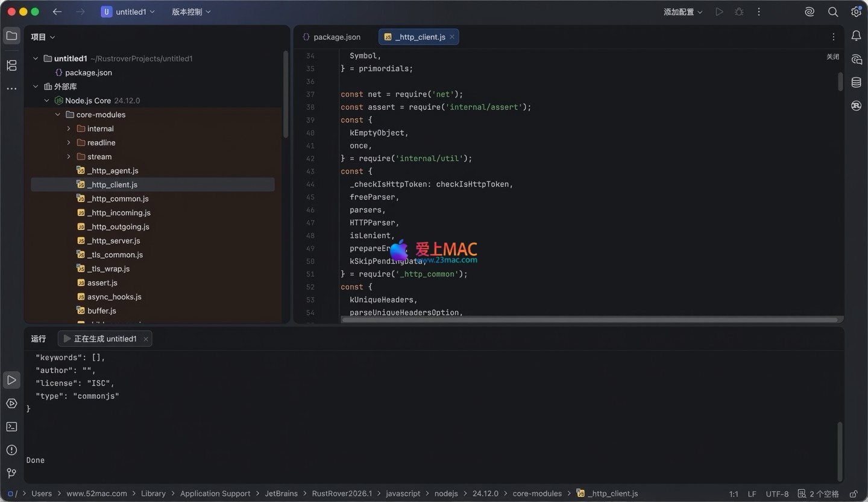The image size is (868, 502).
Task: Click the Search Everywhere magnifier icon
Action: pyautogui.click(x=833, y=12)
